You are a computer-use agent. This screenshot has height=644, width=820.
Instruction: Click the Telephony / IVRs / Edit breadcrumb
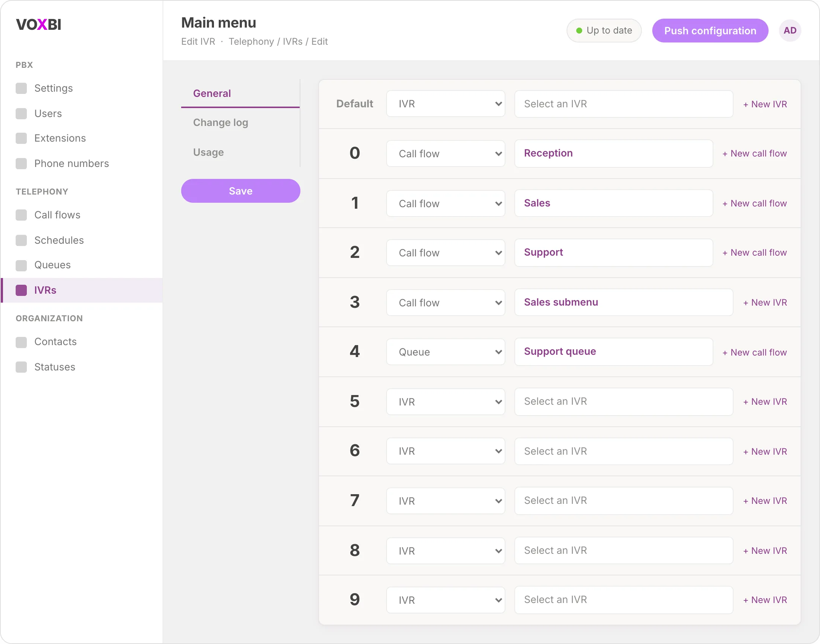[278, 41]
